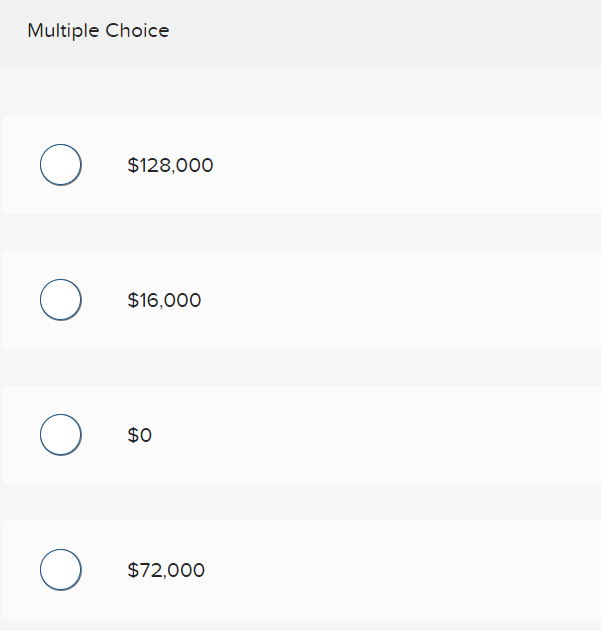Image resolution: width=601 pixels, height=631 pixels.
Task: Select the last answer choice's radio circle
Action: click(x=60, y=570)
